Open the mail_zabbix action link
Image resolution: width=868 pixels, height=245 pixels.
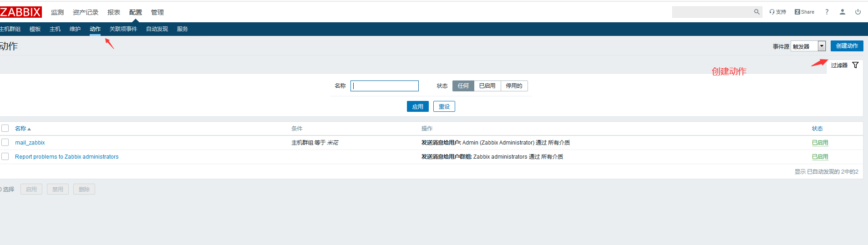coord(30,143)
